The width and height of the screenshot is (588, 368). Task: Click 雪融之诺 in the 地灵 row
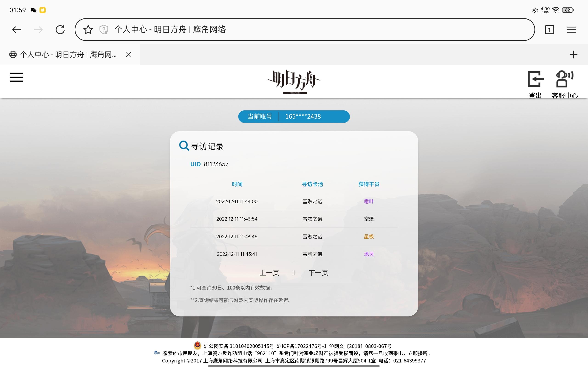tap(312, 254)
